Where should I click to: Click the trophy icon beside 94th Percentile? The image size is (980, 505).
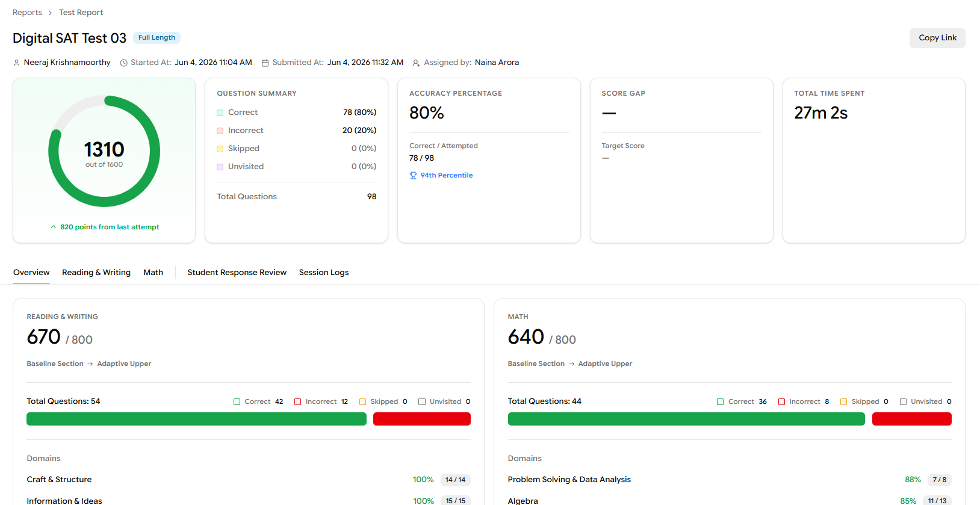tap(413, 176)
